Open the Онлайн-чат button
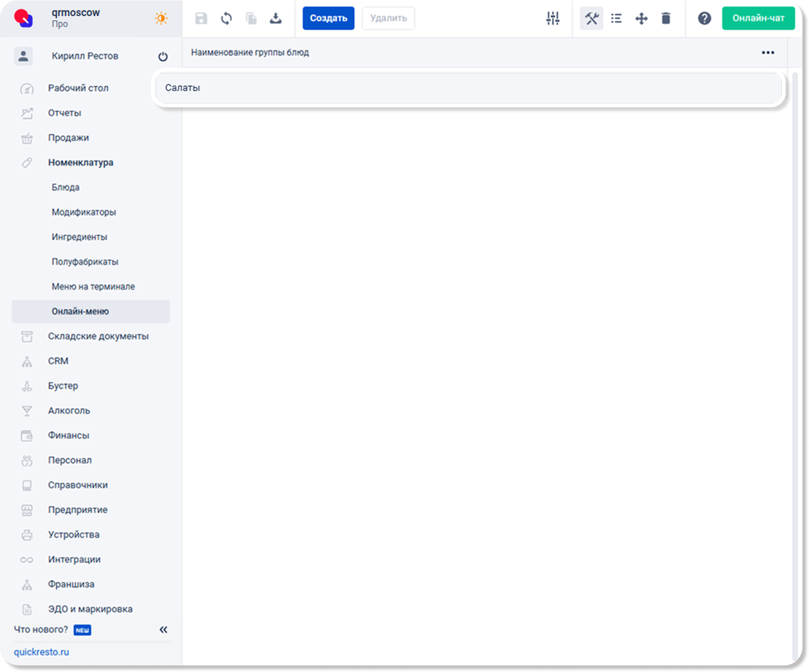Screen dimensions: 809x672 point(758,18)
